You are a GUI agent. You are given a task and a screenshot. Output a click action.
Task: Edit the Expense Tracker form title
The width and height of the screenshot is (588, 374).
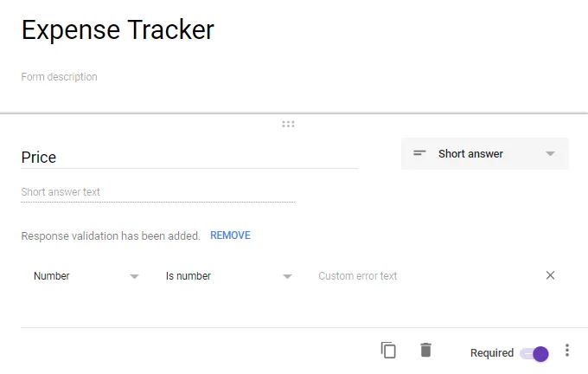(x=118, y=30)
